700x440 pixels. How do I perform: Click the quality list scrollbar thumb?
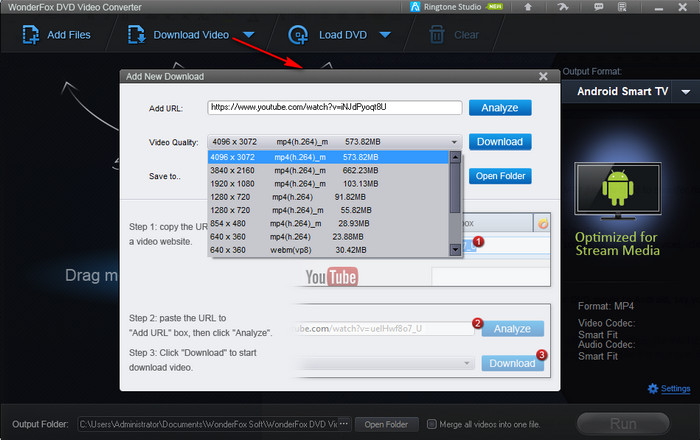[x=455, y=188]
